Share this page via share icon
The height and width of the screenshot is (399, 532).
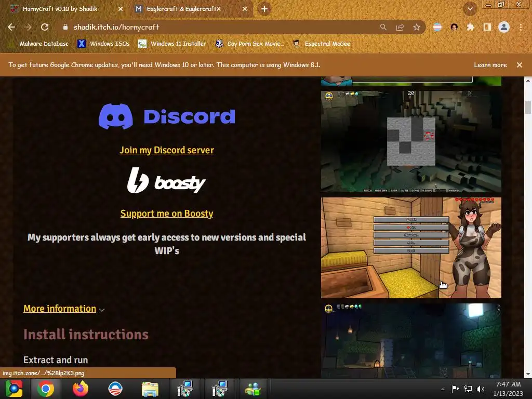coord(400,27)
